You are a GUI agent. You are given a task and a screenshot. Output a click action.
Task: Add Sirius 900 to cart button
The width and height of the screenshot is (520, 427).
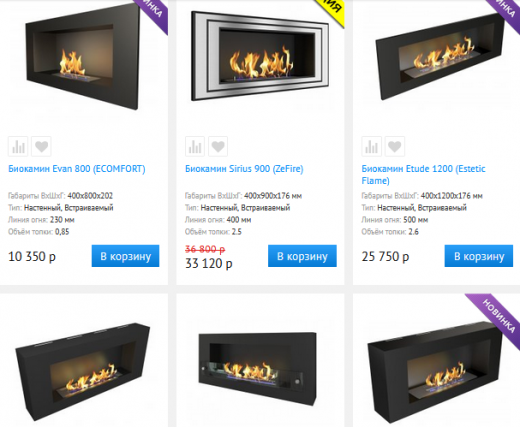[302, 256]
